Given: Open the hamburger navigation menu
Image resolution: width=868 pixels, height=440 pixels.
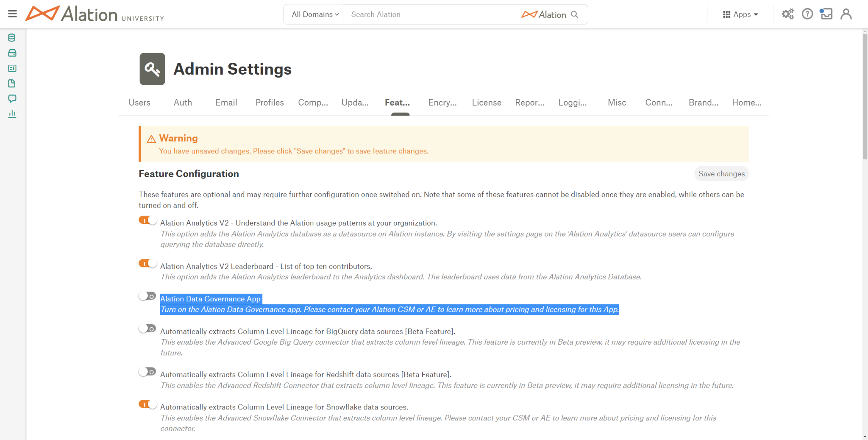Looking at the screenshot, I should pos(12,14).
